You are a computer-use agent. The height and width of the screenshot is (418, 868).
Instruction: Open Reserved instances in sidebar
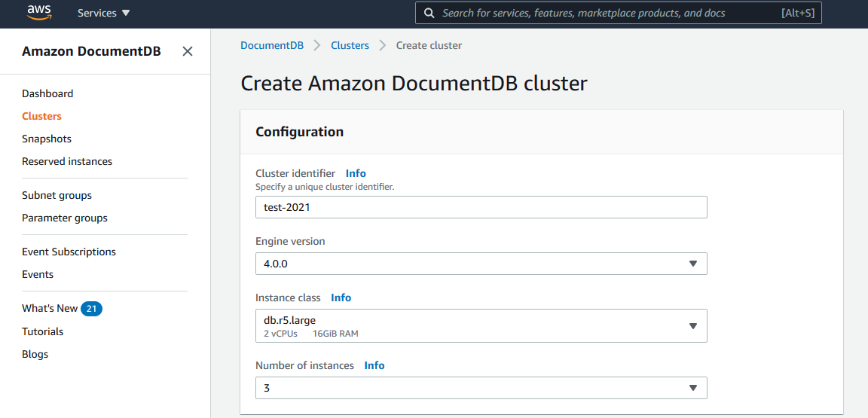click(x=67, y=161)
